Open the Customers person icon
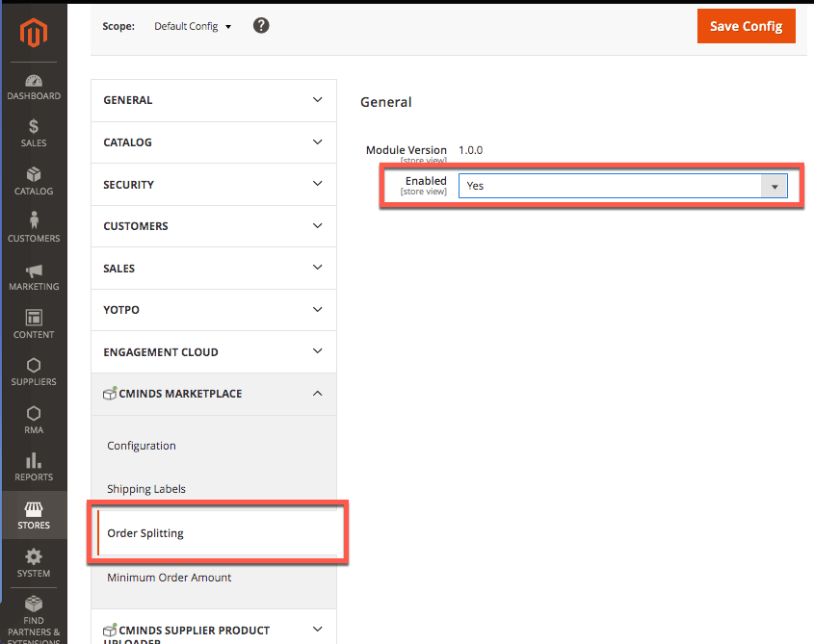814x644 pixels. [x=34, y=221]
